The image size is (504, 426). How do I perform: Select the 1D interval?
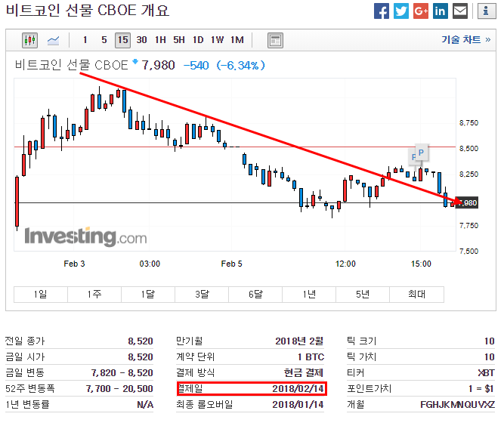[x=198, y=40]
